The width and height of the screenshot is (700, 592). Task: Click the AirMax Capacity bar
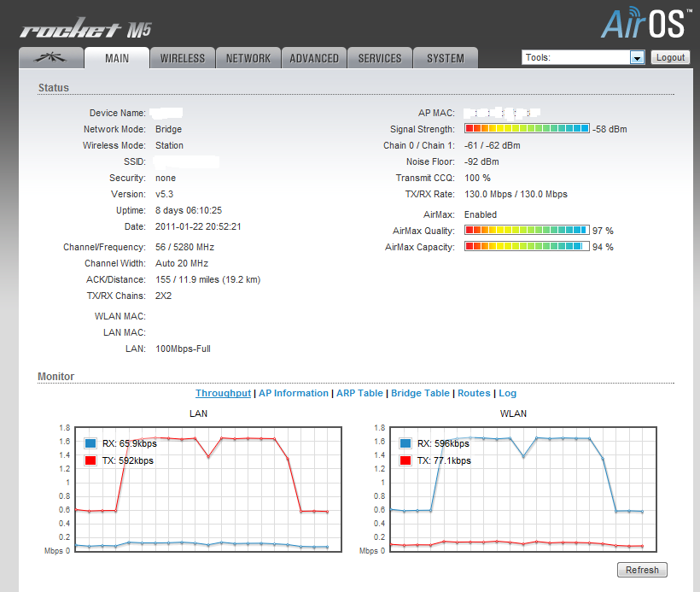pyautogui.click(x=527, y=246)
